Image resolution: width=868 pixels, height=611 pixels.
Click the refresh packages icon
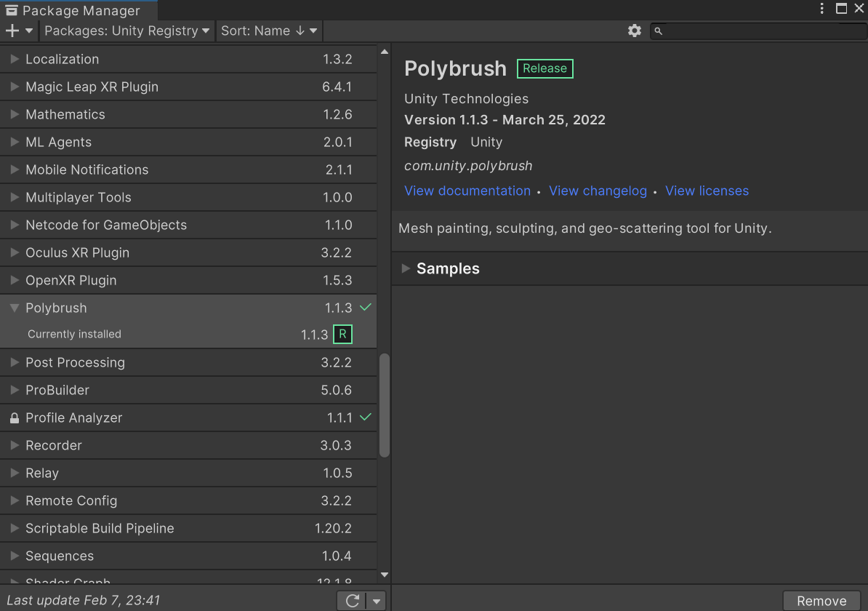(x=352, y=601)
